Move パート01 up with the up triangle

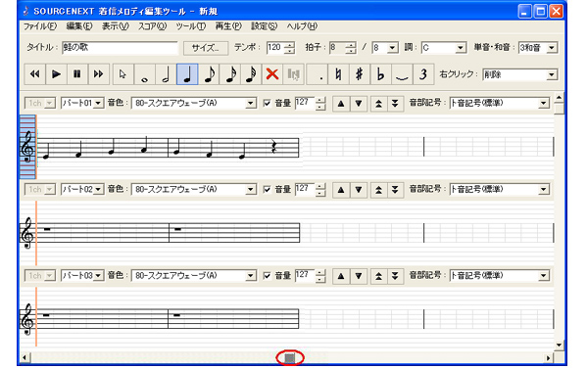click(x=341, y=104)
